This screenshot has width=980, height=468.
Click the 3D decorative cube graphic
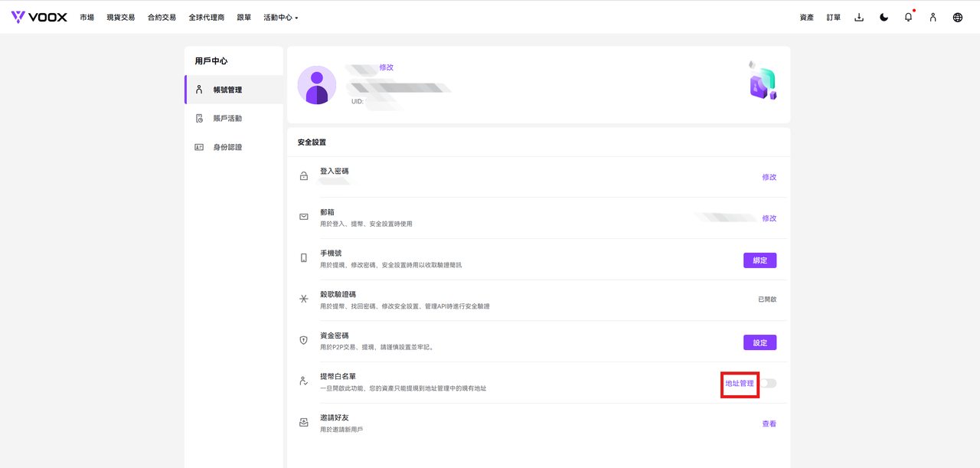click(x=763, y=80)
